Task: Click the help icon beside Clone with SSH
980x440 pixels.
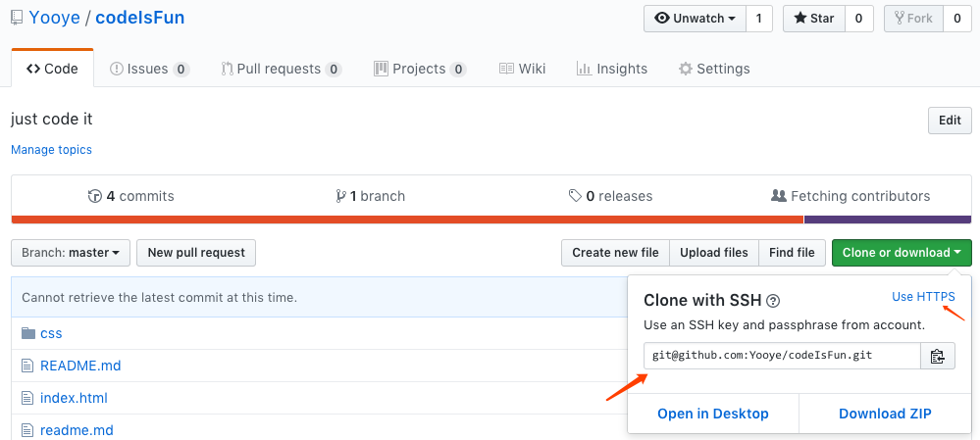Action: pyautogui.click(x=773, y=301)
